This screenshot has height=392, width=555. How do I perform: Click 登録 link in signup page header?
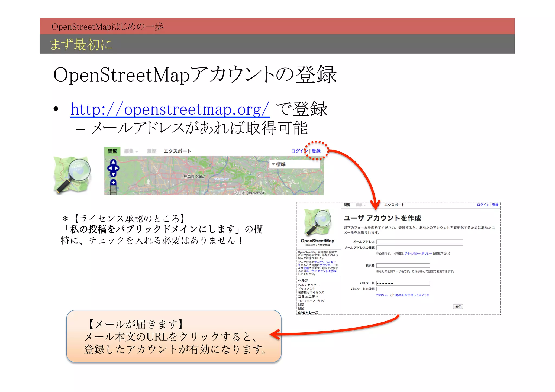click(495, 205)
